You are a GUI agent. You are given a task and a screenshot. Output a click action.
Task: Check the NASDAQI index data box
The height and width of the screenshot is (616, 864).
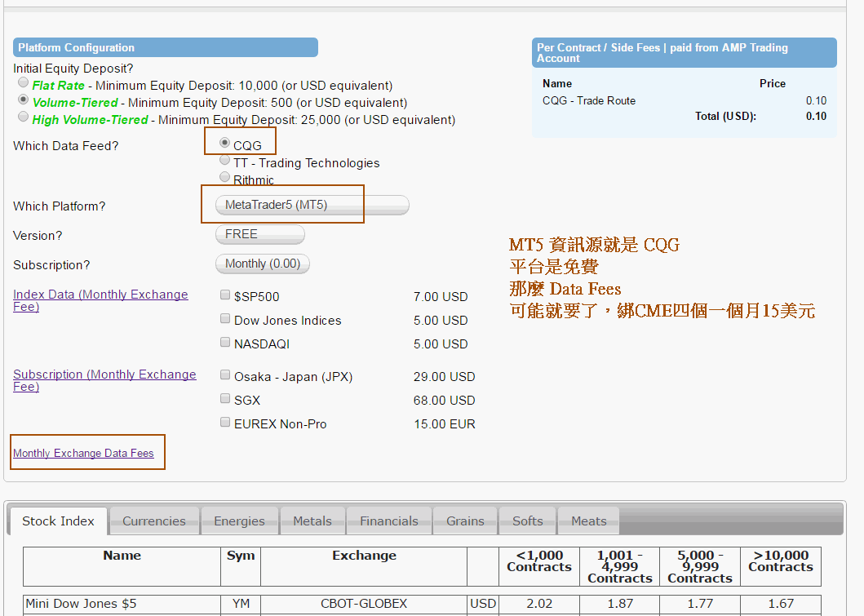point(225,342)
